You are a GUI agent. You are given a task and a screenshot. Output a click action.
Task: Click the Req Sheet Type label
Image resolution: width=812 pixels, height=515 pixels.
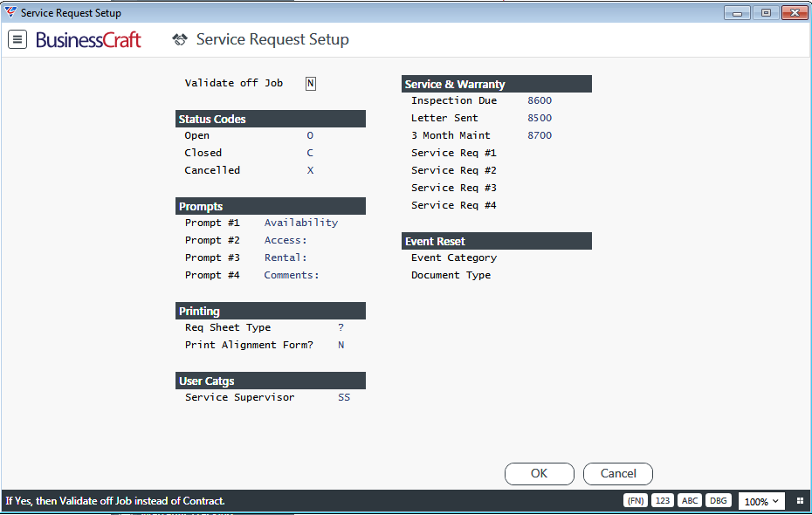[228, 327]
